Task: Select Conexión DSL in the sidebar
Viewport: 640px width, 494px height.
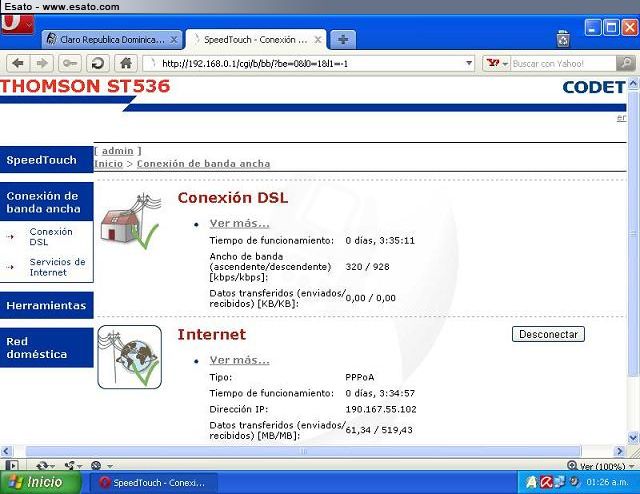Action: [x=51, y=236]
